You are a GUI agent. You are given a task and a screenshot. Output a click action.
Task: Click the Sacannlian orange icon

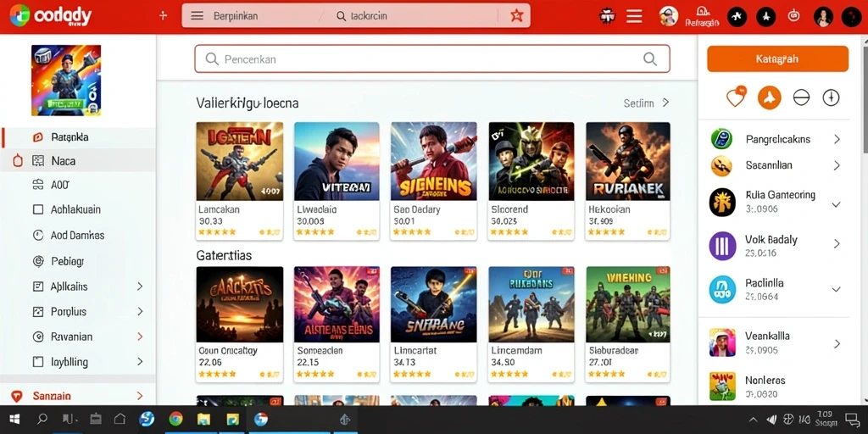click(x=722, y=165)
